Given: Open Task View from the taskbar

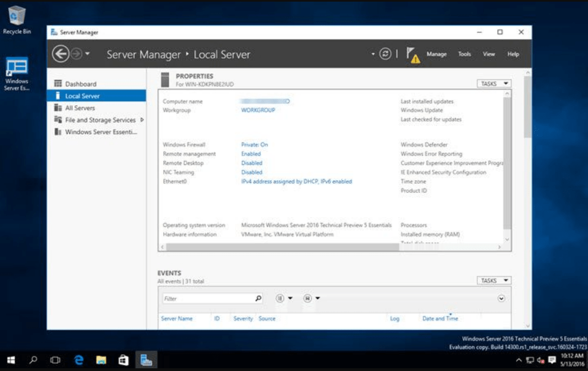Looking at the screenshot, I should 55,360.
